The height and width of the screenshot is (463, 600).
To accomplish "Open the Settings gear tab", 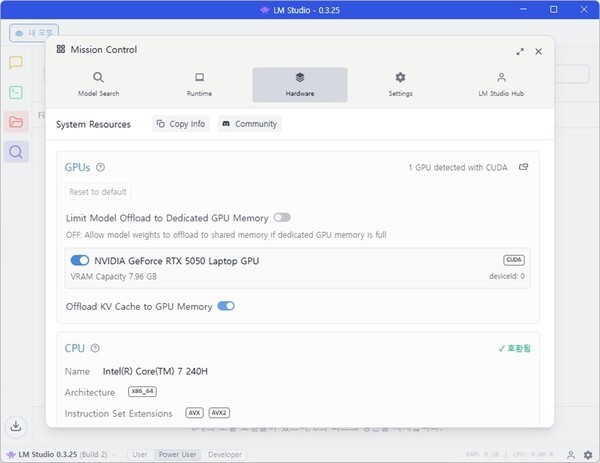I will point(400,84).
